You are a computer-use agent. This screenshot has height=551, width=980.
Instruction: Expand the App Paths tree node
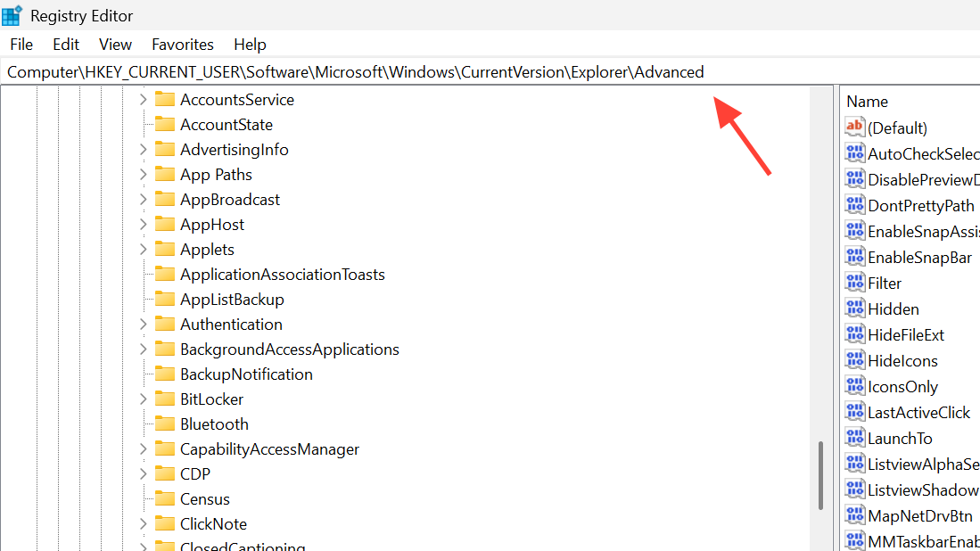143,174
